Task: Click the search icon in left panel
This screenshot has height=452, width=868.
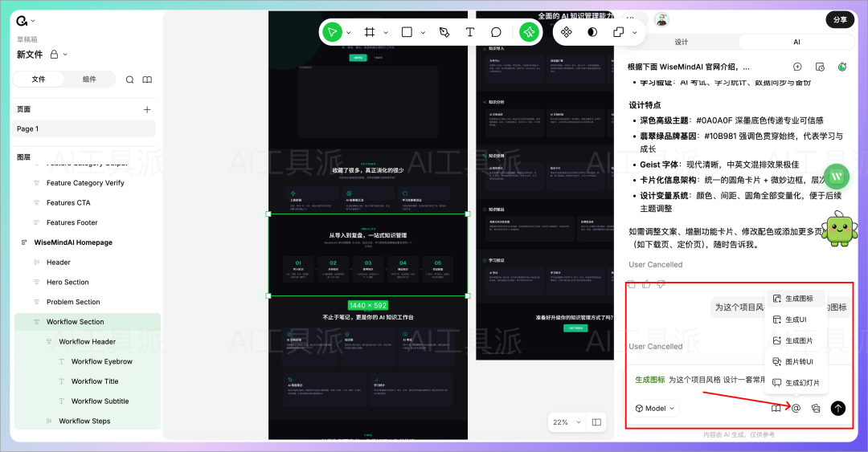Action: pyautogui.click(x=129, y=79)
